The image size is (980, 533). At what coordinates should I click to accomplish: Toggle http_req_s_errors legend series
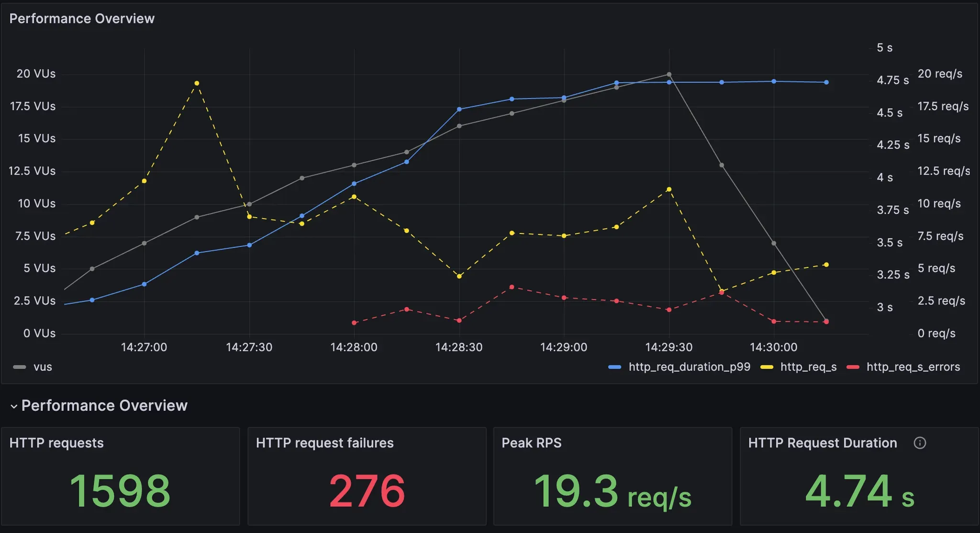[x=913, y=367]
